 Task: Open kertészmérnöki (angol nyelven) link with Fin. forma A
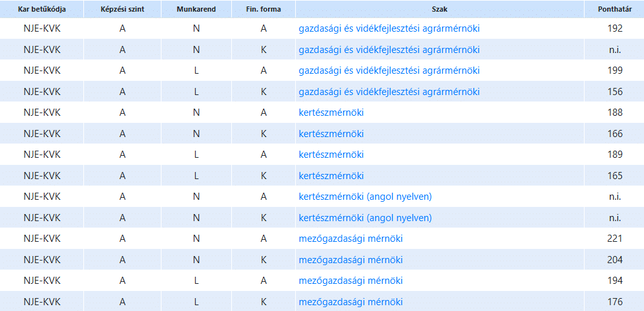365,197
